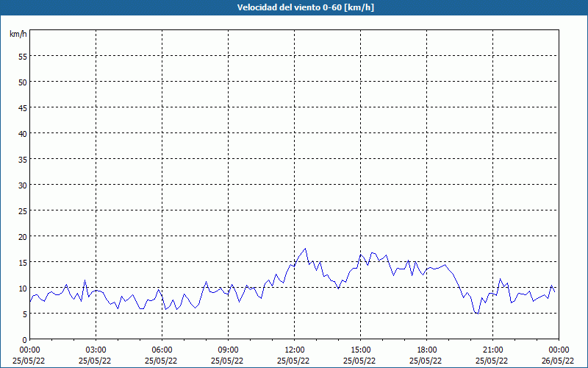
Task: Click the first 00:00 time label at left
Action: (29, 350)
